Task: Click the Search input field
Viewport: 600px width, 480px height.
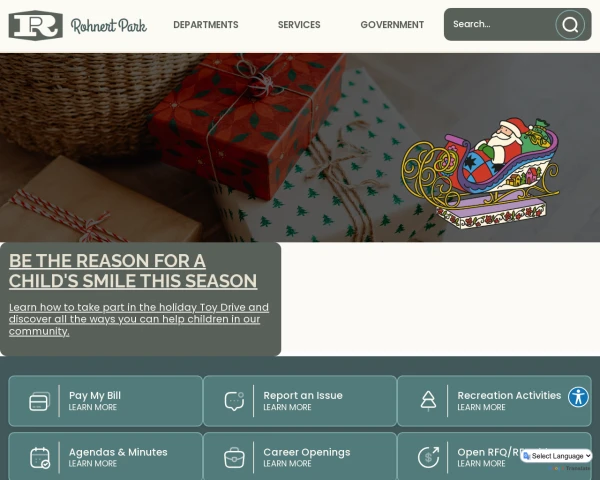Action: 499,24
